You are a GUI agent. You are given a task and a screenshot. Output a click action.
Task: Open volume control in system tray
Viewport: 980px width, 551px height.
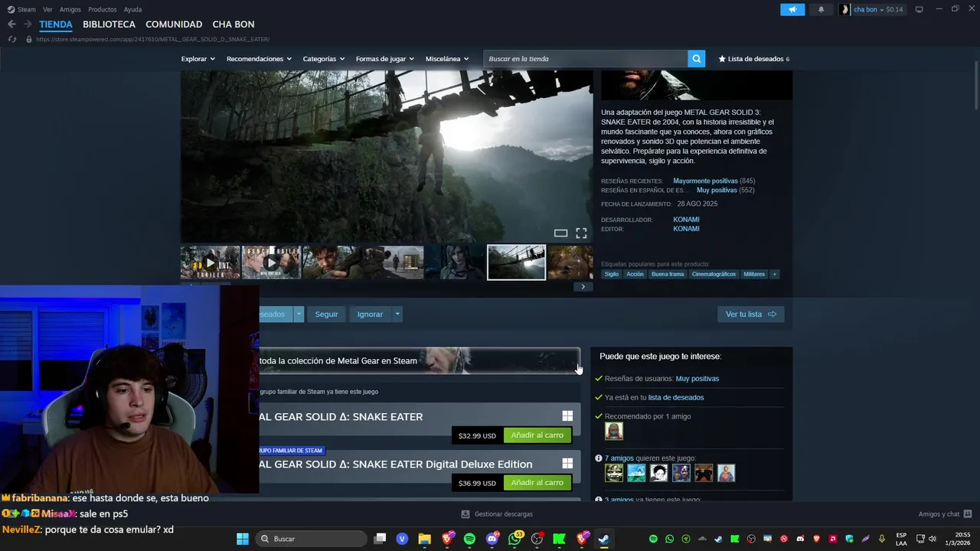point(933,539)
